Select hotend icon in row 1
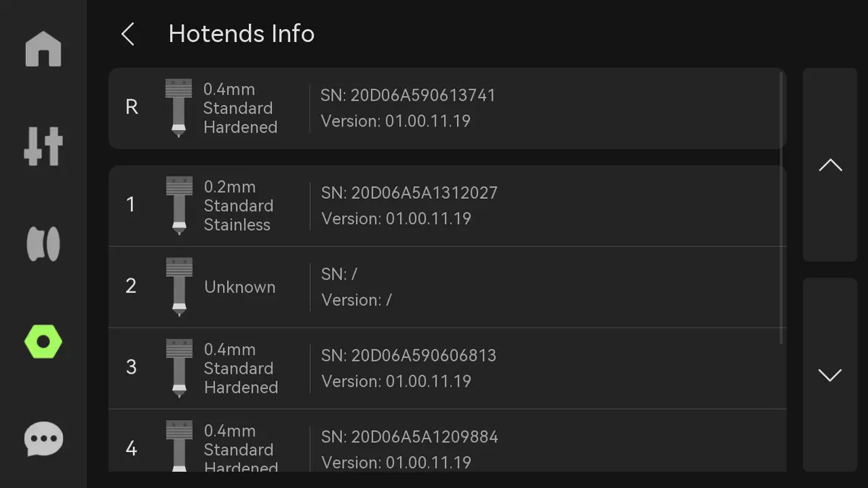868x488 pixels. (179, 205)
